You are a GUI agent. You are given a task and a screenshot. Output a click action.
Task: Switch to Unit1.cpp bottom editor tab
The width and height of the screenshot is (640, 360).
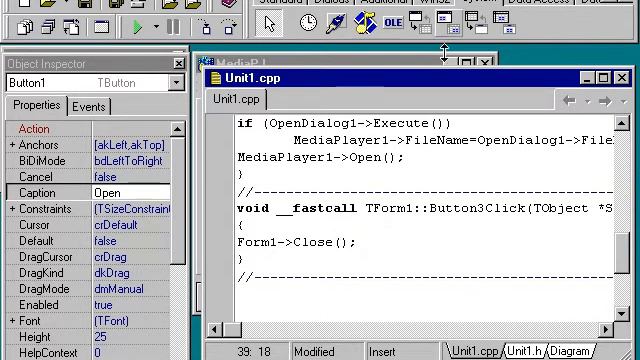click(475, 351)
